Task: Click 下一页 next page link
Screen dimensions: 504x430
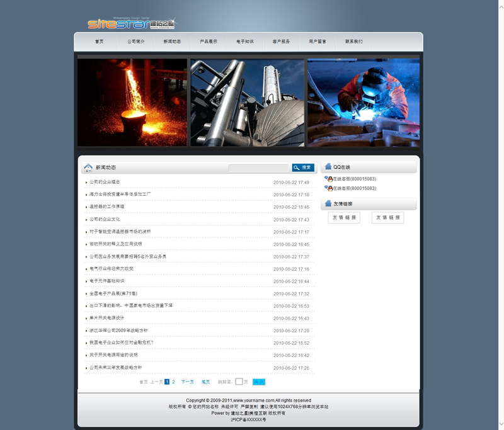Action: point(187,382)
